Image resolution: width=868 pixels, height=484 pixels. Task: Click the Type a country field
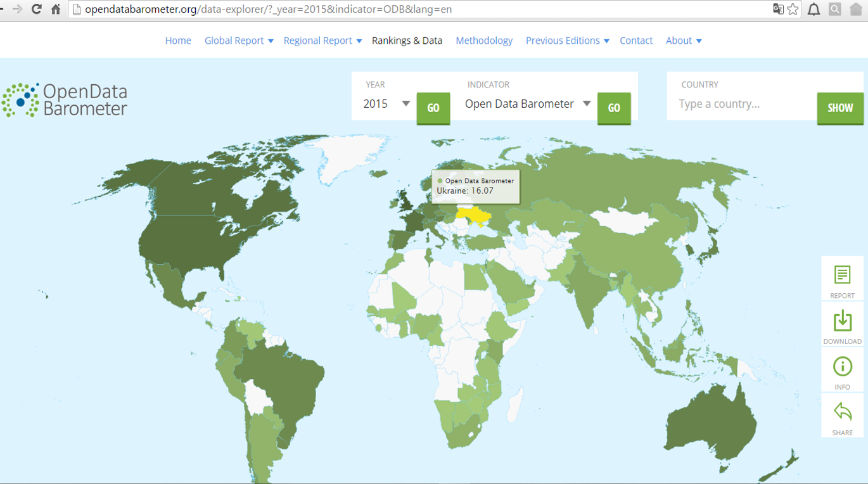tap(741, 104)
